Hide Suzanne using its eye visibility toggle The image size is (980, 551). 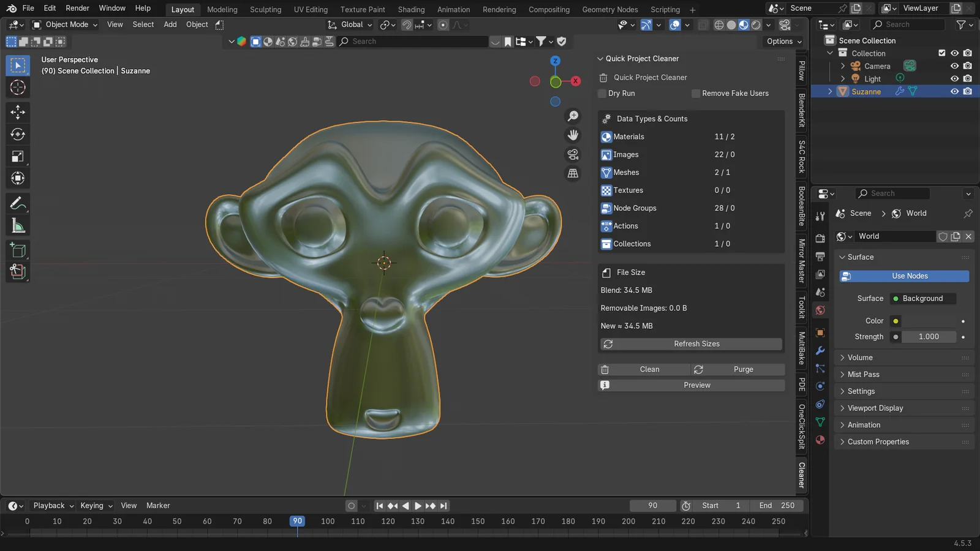(954, 91)
